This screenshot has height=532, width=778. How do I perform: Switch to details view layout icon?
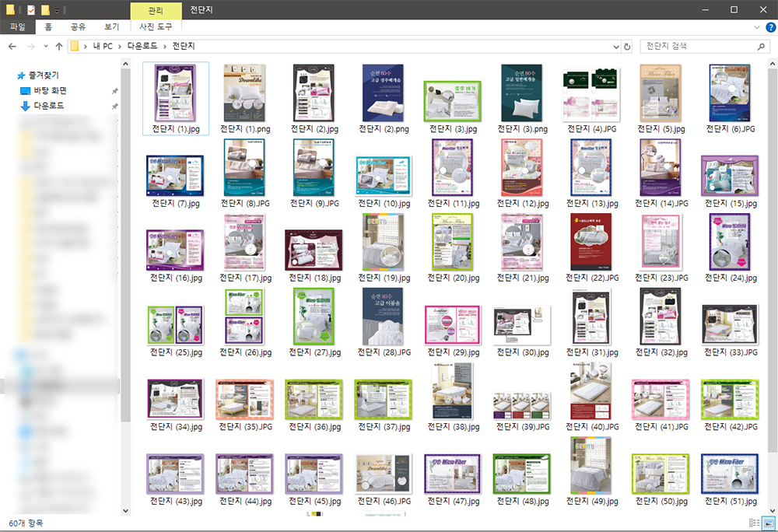[753, 522]
